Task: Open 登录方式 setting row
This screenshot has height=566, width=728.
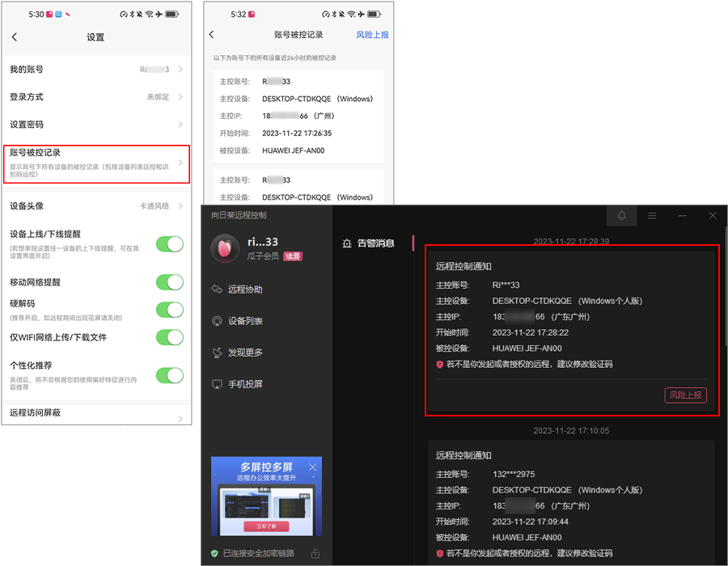Action: [96, 96]
